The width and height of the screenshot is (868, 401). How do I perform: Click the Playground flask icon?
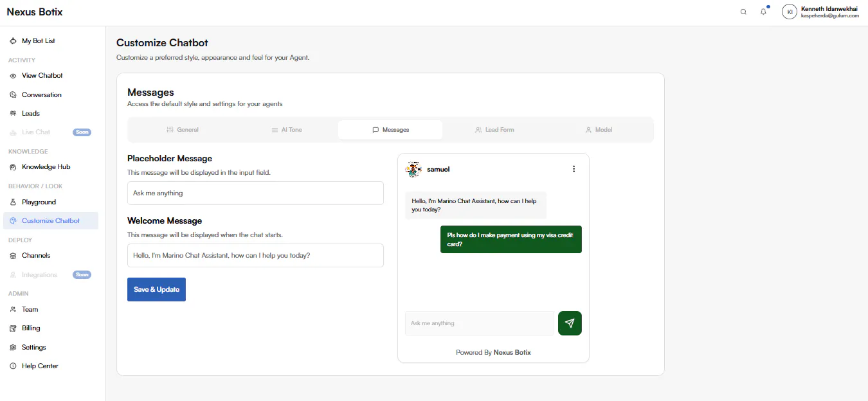point(14,202)
